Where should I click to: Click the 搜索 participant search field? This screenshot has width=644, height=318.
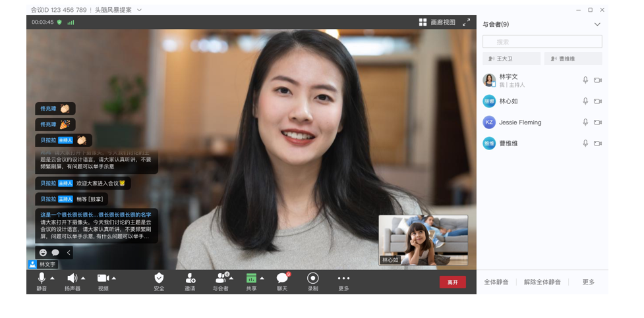542,41
